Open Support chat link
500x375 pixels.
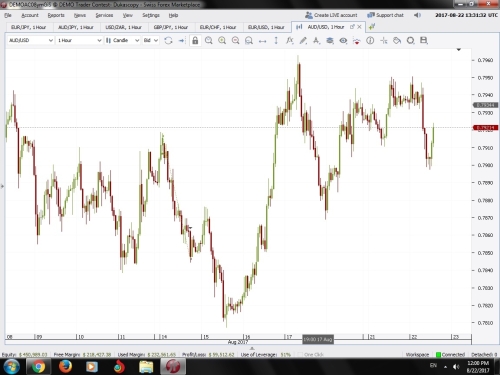point(385,15)
